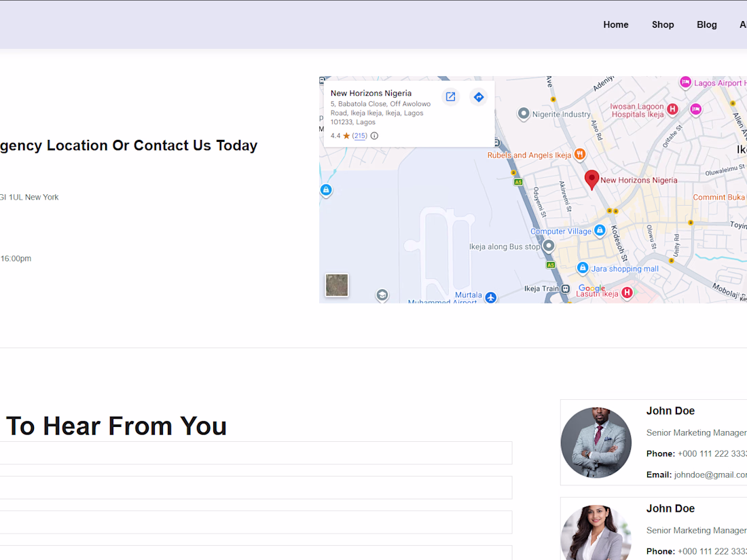Click the 'To Hear From You' heading
Viewport: 747px width, 560px height.
click(x=116, y=426)
